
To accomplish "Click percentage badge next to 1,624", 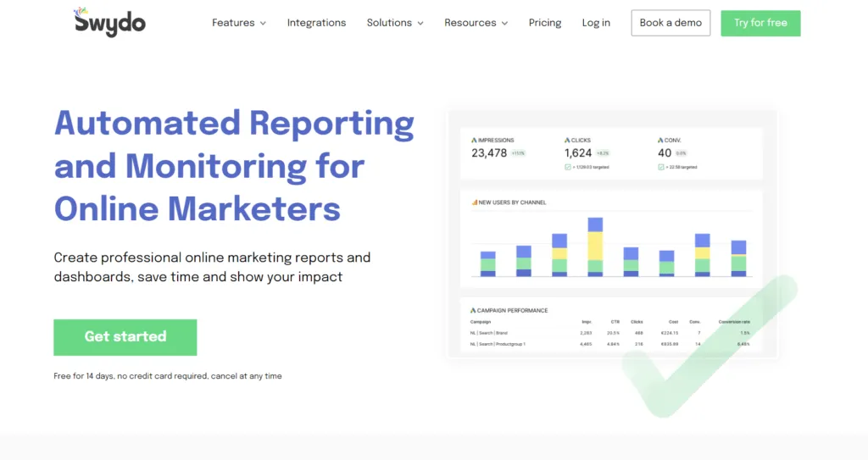I will click(x=603, y=153).
